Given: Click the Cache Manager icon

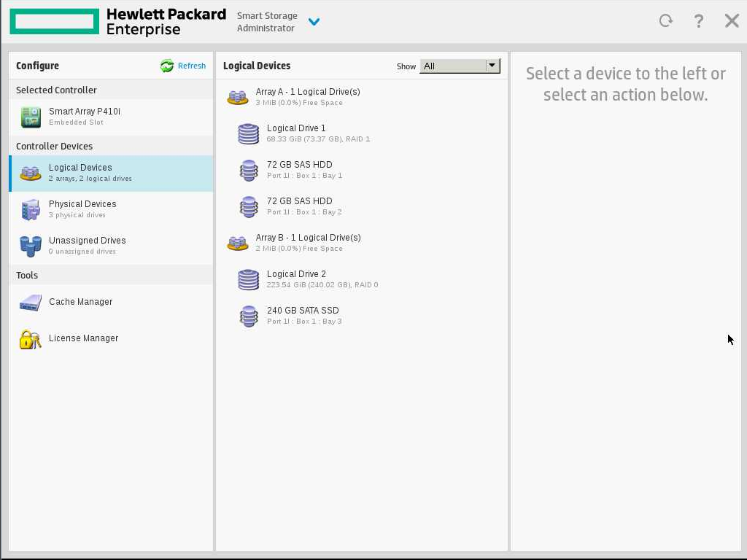Looking at the screenshot, I should [x=31, y=303].
